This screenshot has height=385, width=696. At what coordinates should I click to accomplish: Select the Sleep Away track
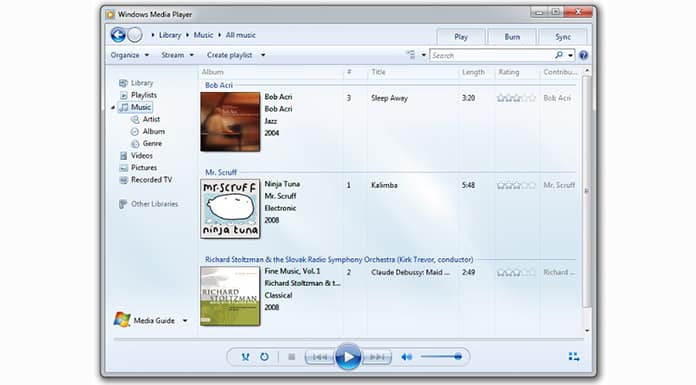coord(389,98)
